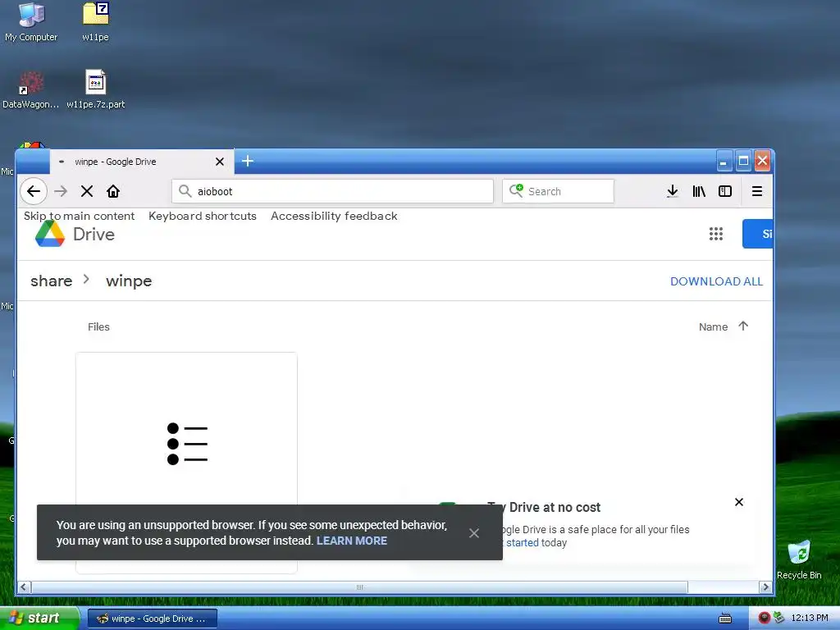Click the Files section heading
Image resolution: width=840 pixels, height=630 pixels.
click(x=98, y=326)
